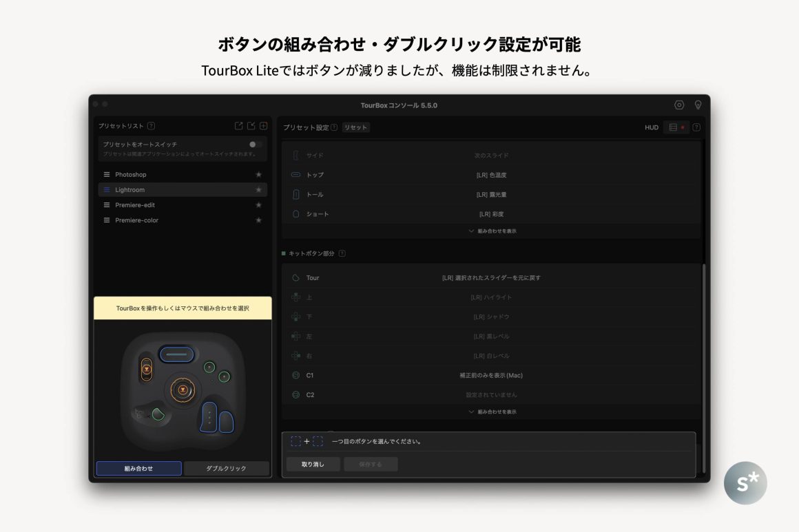Click the C1 button icon in the list

(295, 376)
